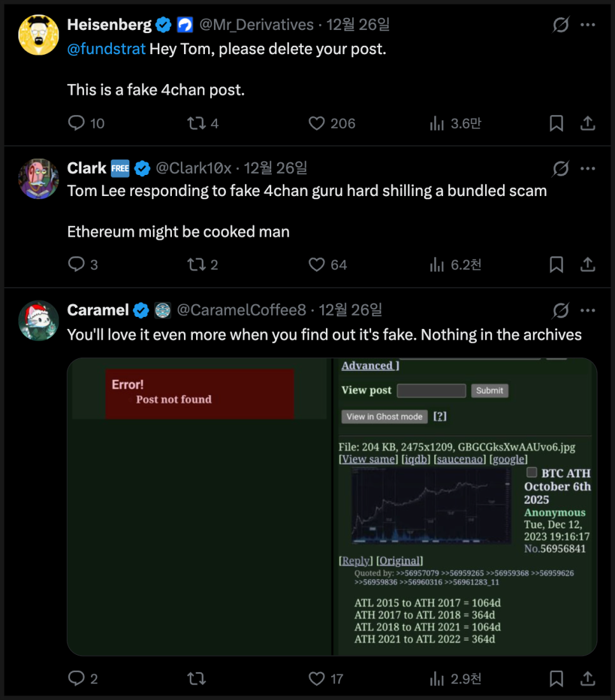The width and height of the screenshot is (615, 700).
Task: Click Grok icon on Caramel's post
Action: 560,311
